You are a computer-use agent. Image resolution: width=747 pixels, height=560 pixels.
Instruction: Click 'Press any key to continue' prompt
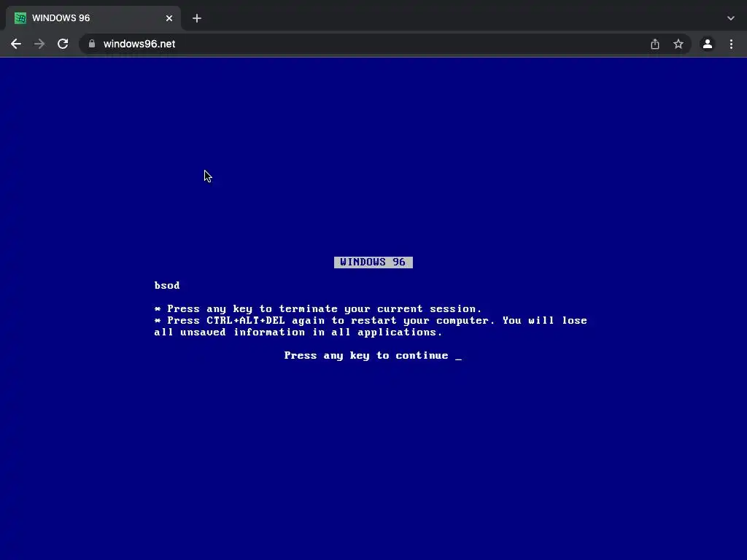click(x=373, y=355)
